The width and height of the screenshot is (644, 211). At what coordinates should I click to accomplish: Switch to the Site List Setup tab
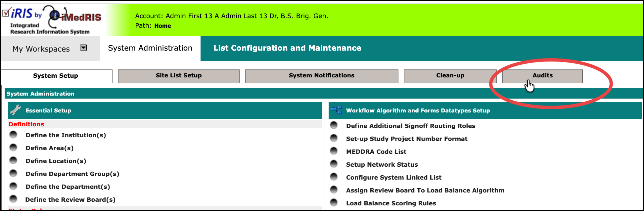[179, 75]
